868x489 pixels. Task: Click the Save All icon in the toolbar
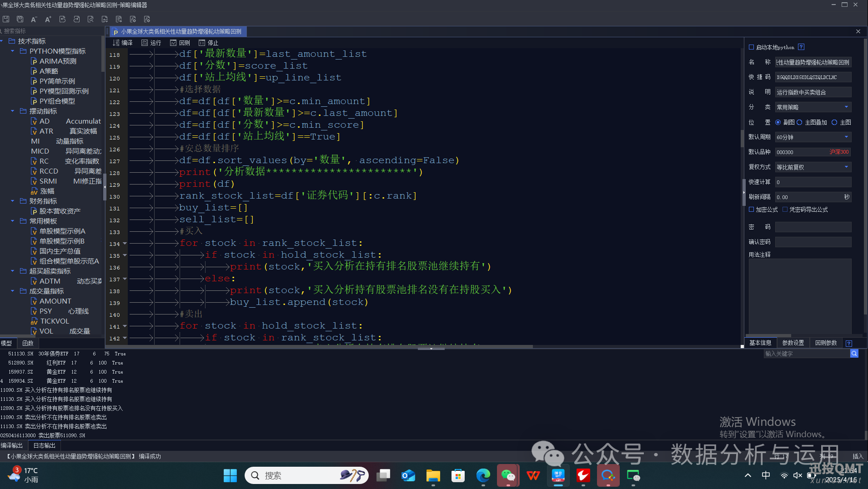[x=20, y=19]
